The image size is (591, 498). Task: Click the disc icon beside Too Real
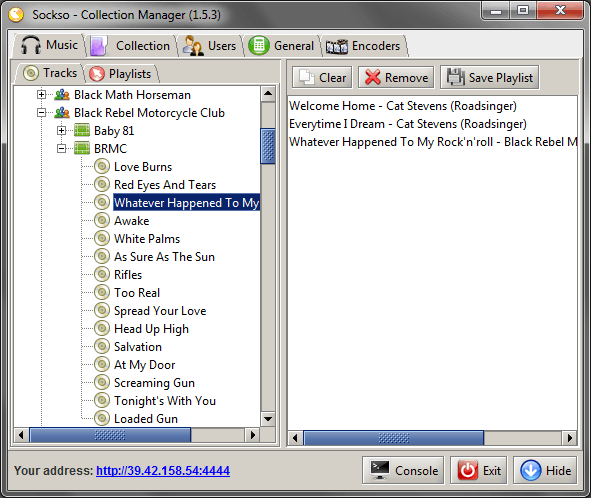coord(102,292)
